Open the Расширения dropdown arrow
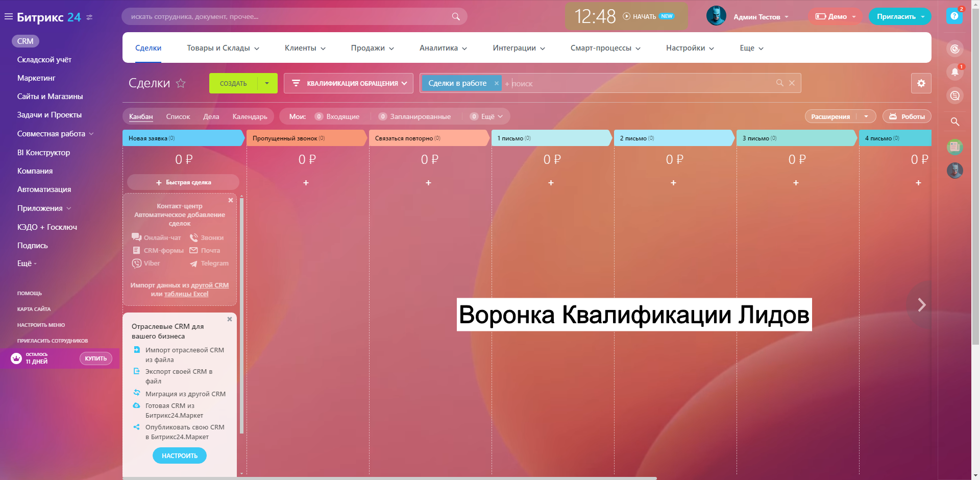 point(866,116)
